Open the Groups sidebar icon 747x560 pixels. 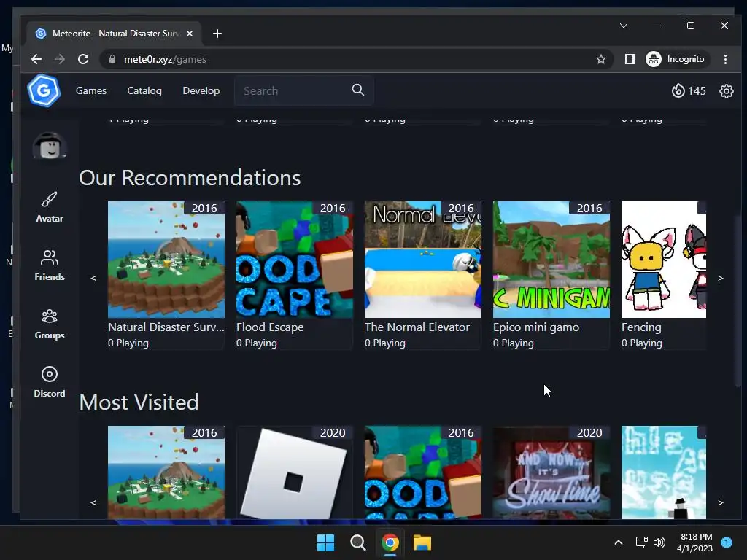(50, 316)
